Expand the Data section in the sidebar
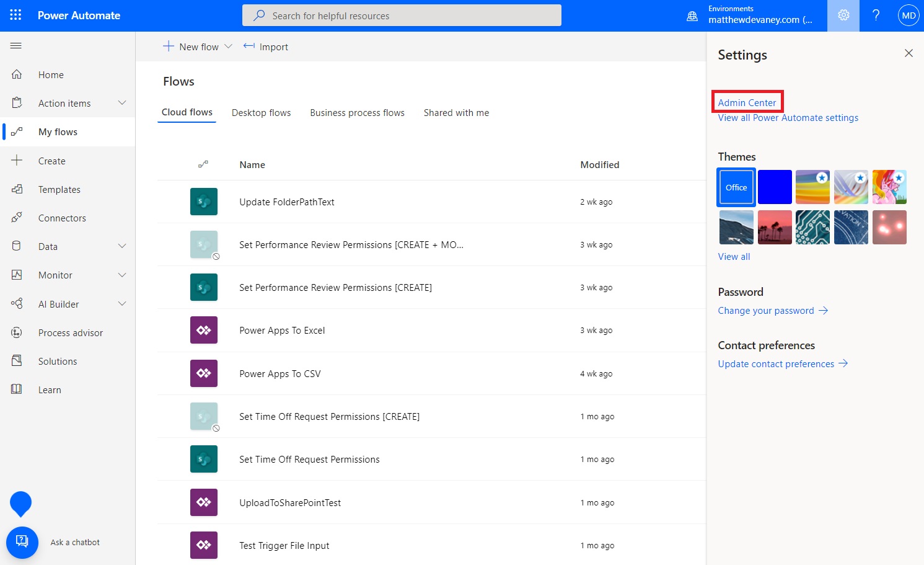Screen dimensions: 924x565 tap(122, 246)
